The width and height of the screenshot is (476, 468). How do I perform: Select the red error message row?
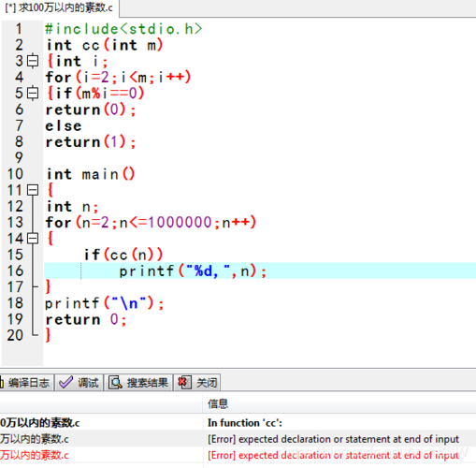point(238,455)
